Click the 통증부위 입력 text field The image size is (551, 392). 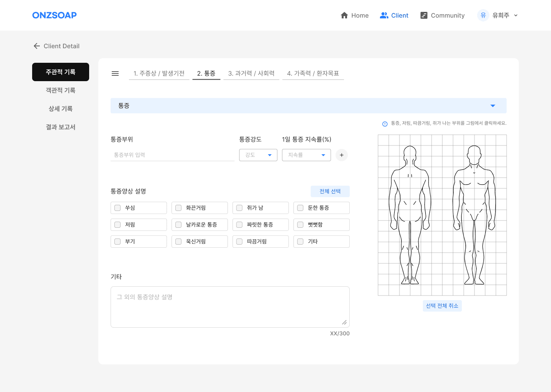tap(172, 155)
